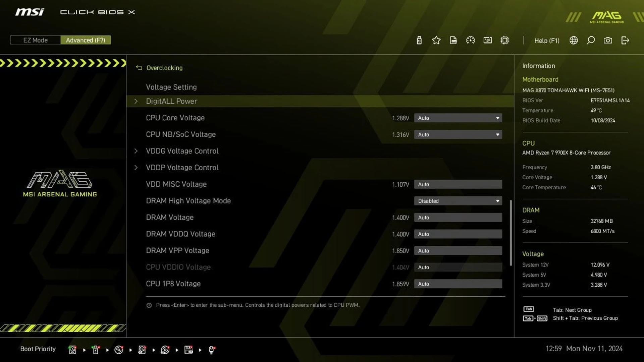Open the Favorites star icon
Screen dimensions: 644x362
coord(436,40)
